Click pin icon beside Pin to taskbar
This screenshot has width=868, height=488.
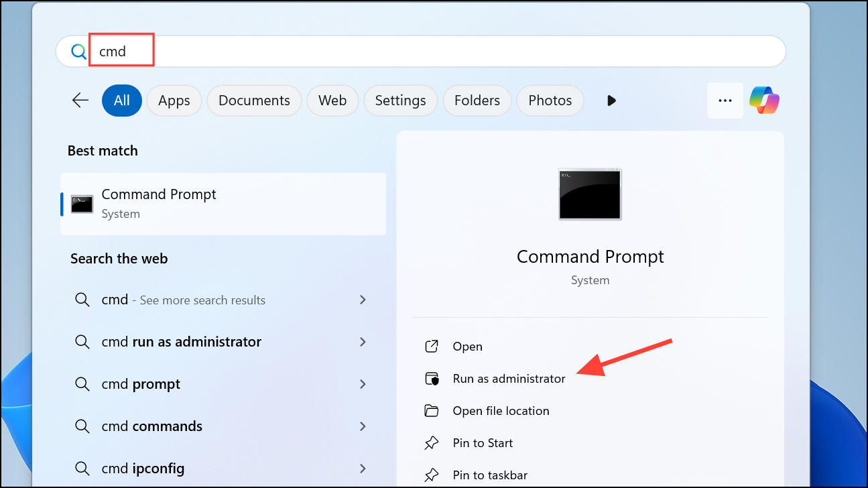pyautogui.click(x=432, y=475)
